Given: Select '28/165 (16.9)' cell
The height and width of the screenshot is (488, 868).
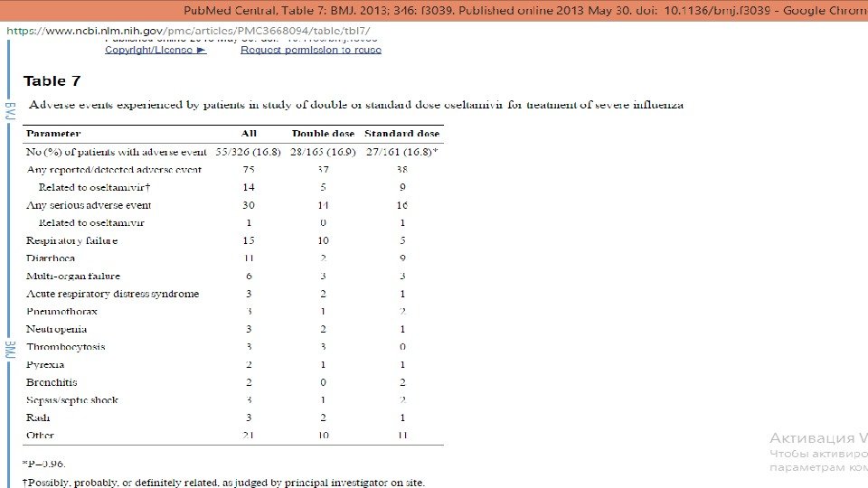Looking at the screenshot, I should [323, 152].
